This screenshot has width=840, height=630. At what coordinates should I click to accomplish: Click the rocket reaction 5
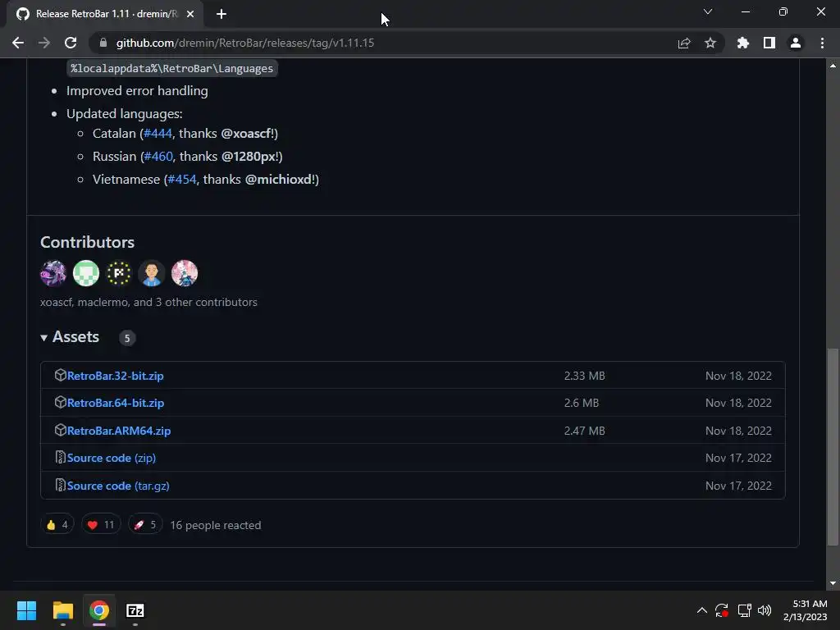point(145,524)
